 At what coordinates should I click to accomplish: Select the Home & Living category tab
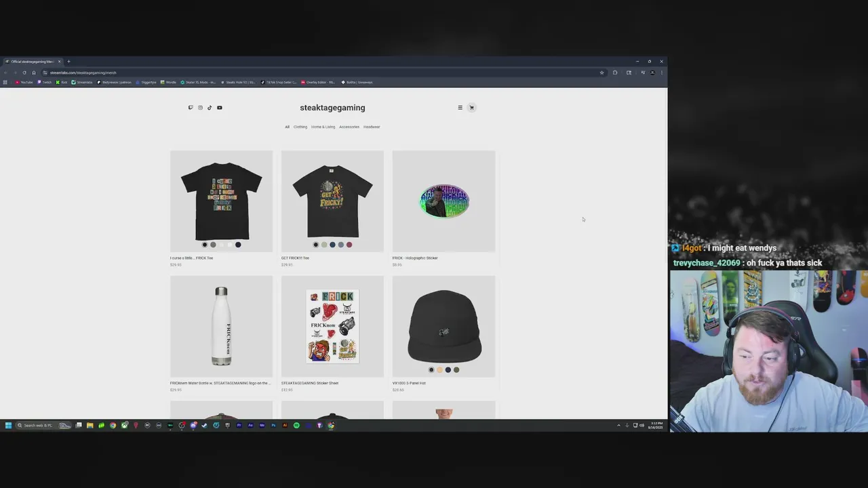pyautogui.click(x=323, y=127)
